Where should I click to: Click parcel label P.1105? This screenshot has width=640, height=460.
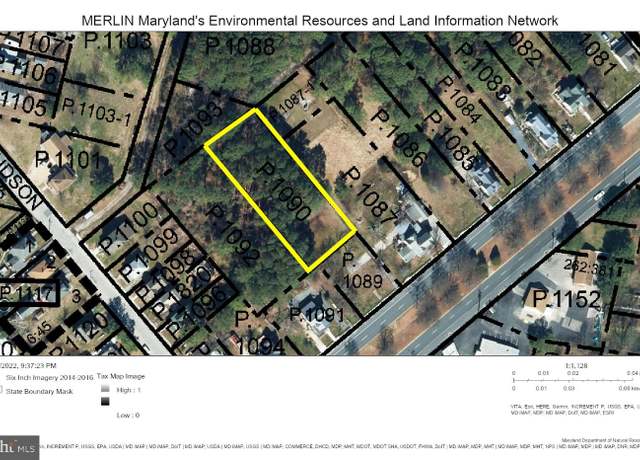pos(24,104)
